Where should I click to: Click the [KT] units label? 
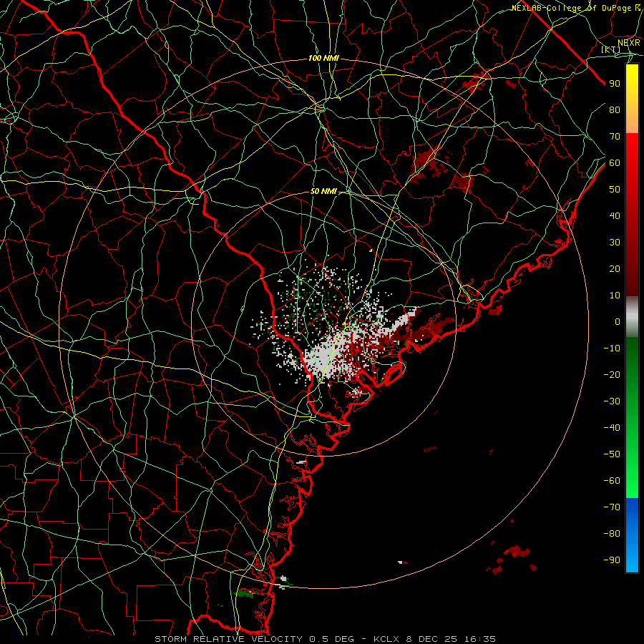611,49
